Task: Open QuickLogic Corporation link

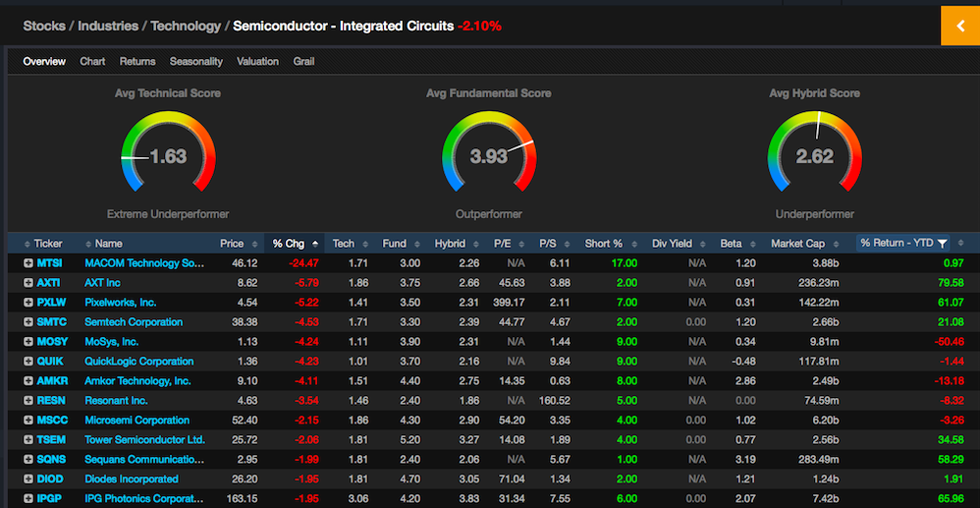Action: coord(139,362)
